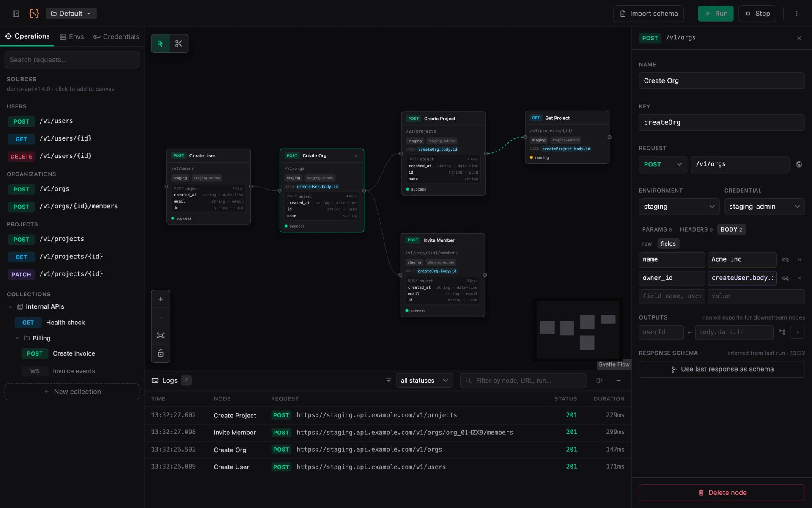The height and width of the screenshot is (508, 812).
Task: Switch body editor to raw mode
Action: point(647,244)
